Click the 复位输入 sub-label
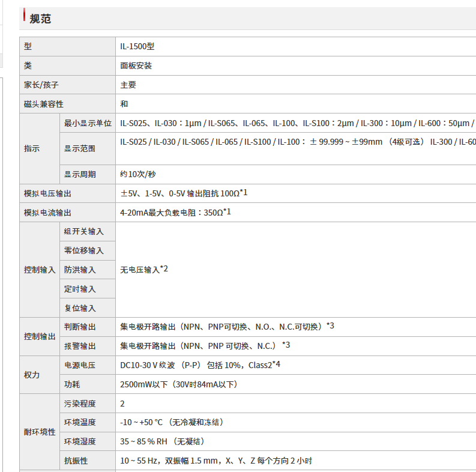This screenshot has height=472, width=476. (80, 308)
